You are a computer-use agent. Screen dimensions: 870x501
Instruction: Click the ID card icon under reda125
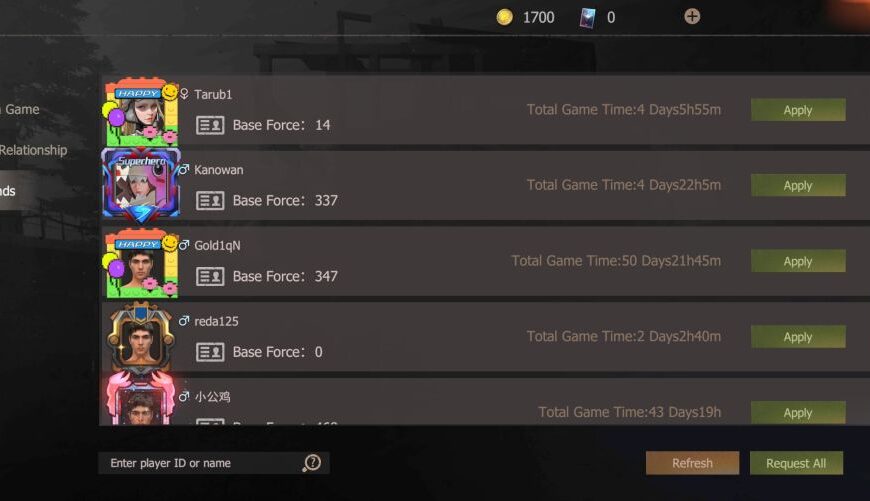(x=210, y=352)
